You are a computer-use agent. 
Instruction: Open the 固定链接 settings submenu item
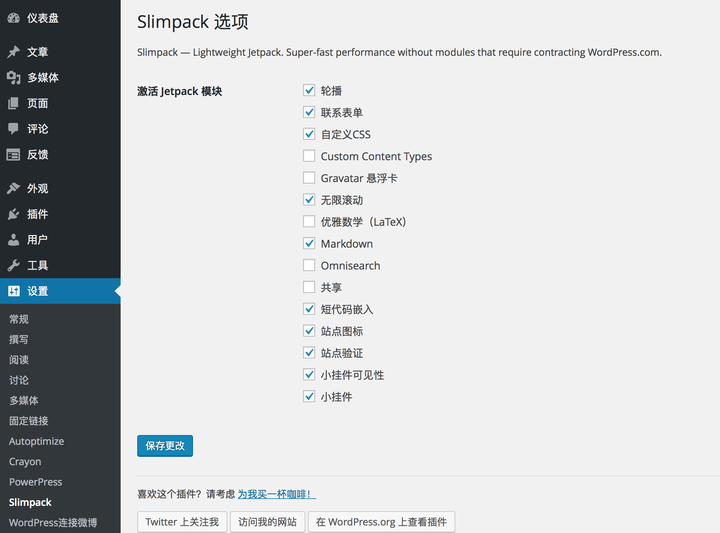28,421
